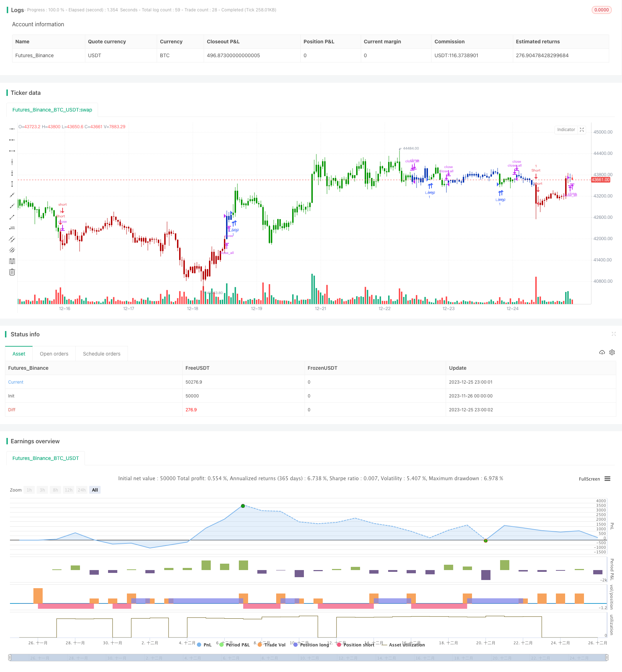
Task: Switch to the Asset tab
Action: click(19, 354)
